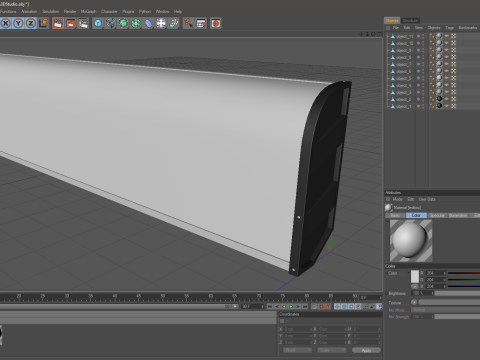Switch to the Basic material tab
The width and height of the screenshot is (480, 360).
click(x=395, y=215)
